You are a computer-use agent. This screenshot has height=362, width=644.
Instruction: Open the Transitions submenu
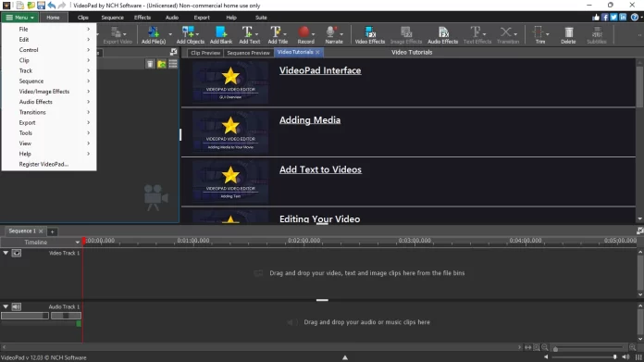(49, 112)
